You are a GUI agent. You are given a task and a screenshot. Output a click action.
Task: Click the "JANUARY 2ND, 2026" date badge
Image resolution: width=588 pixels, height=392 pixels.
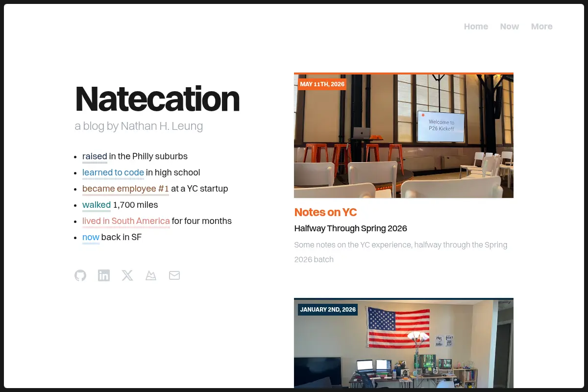(328, 310)
